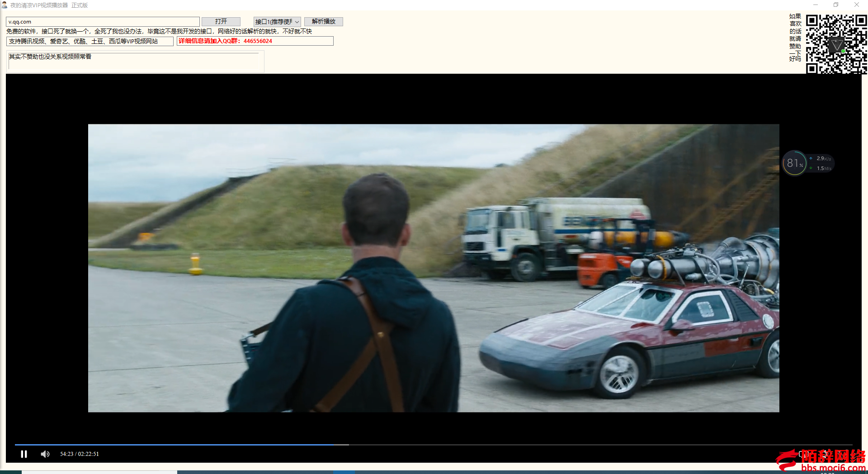Close the VIP video player window
This screenshot has height=474, width=868.
pos(857,5)
